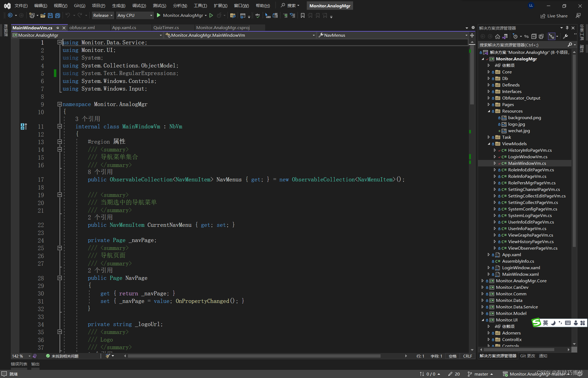
Task: Click the Sync with Active Document icon
Action: [x=526, y=36]
